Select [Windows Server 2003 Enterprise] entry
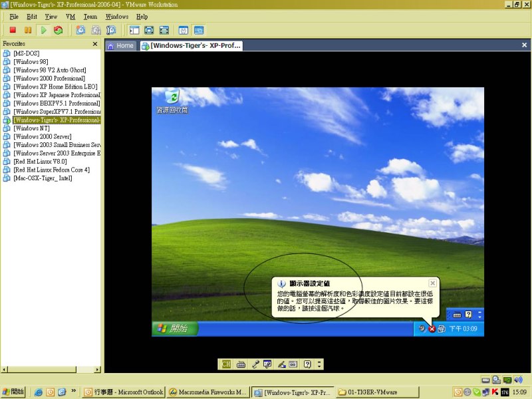The image size is (532, 399). coord(57,153)
